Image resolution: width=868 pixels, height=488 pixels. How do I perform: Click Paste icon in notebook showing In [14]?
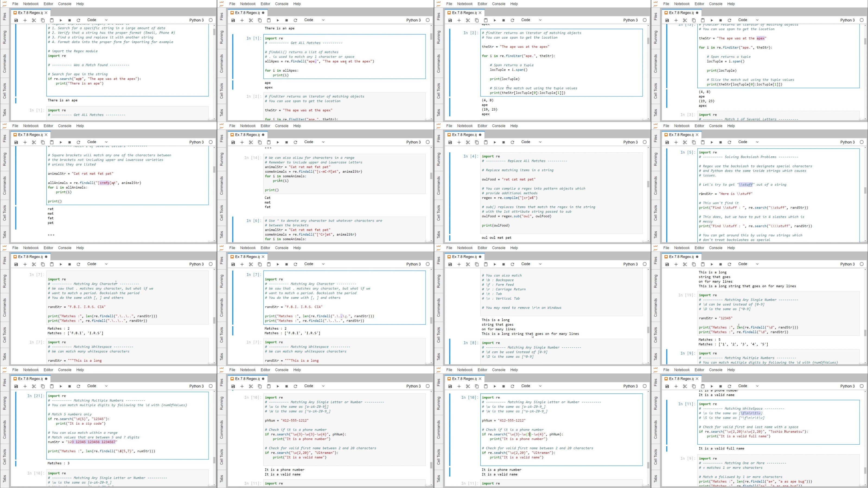tap(269, 142)
